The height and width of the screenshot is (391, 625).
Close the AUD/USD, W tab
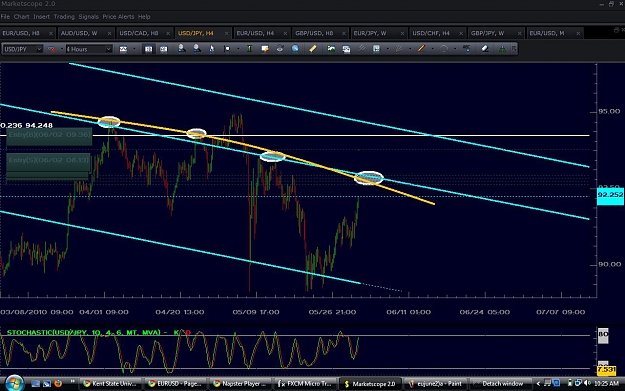(x=109, y=33)
